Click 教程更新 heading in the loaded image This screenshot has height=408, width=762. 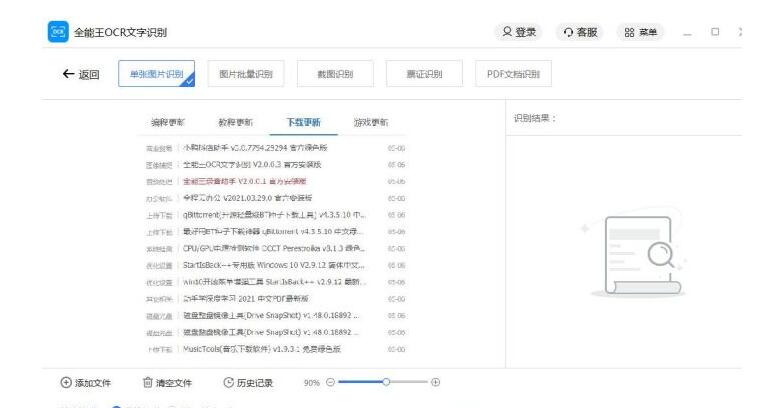coord(236,122)
